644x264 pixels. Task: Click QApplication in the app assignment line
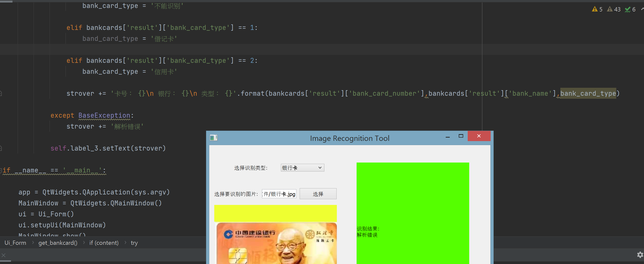point(106,192)
